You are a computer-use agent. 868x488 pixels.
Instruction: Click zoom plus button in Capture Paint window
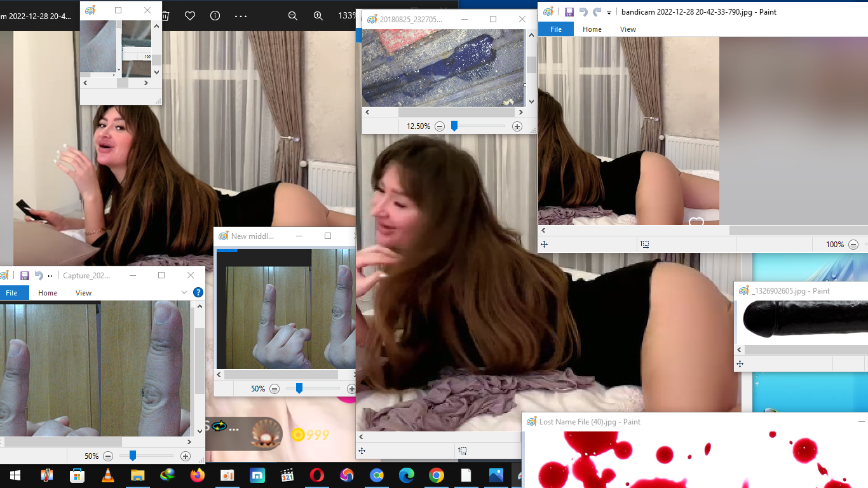click(186, 456)
